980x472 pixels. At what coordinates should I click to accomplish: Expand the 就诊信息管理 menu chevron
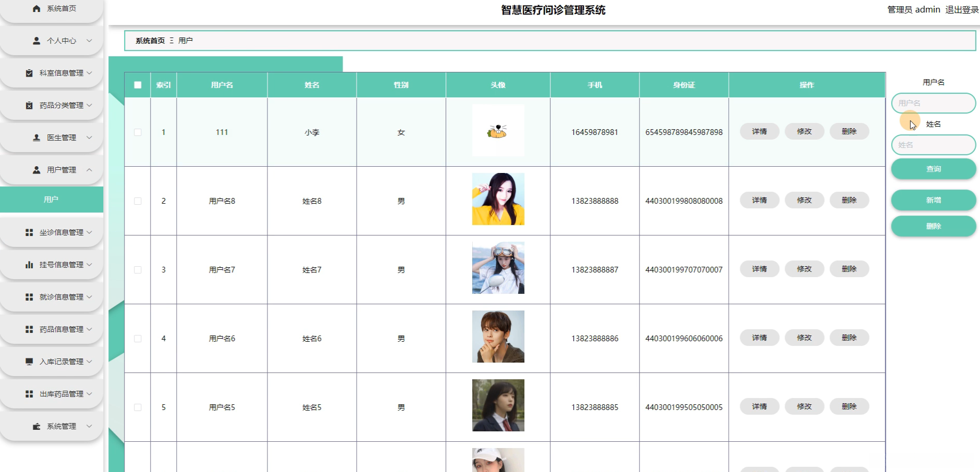tap(89, 297)
